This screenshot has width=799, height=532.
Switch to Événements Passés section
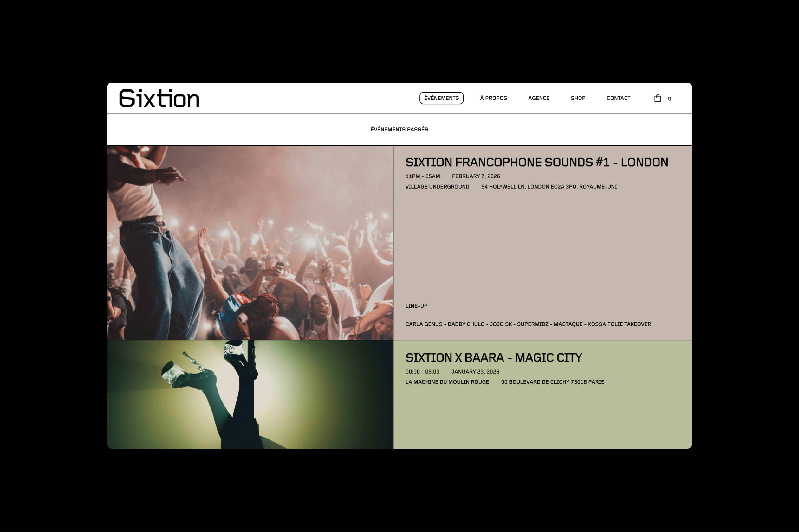[399, 129]
